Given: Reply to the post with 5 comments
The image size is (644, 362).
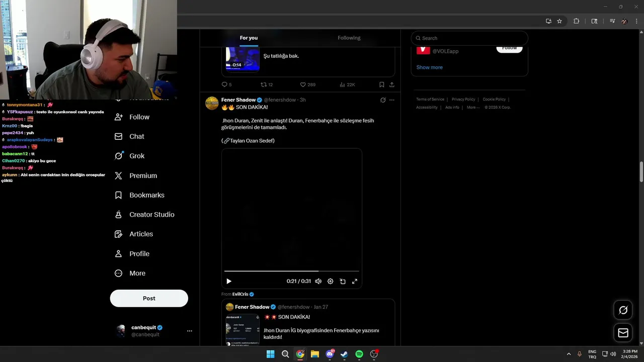Looking at the screenshot, I should 226,84.
